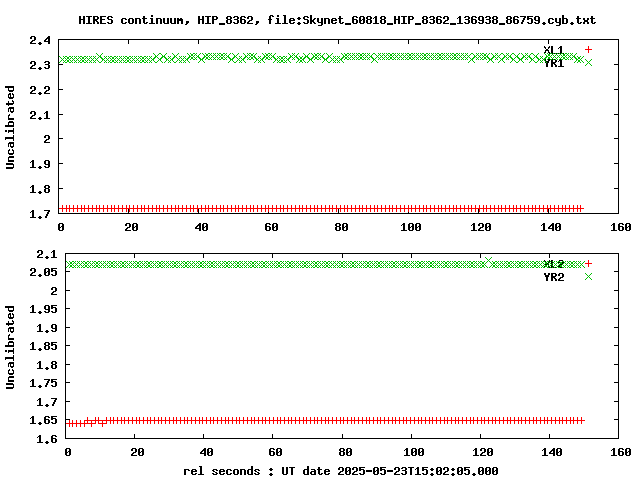
Task: Click the 1.8 tick label in the XL1/YR1 plot
Action: pyautogui.click(x=40, y=189)
